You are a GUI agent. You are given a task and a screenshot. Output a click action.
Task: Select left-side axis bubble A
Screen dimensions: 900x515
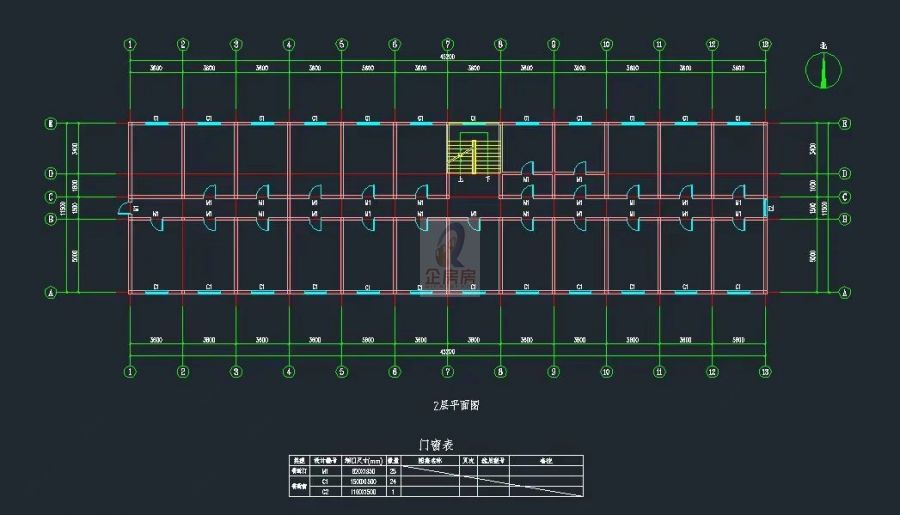(x=51, y=293)
